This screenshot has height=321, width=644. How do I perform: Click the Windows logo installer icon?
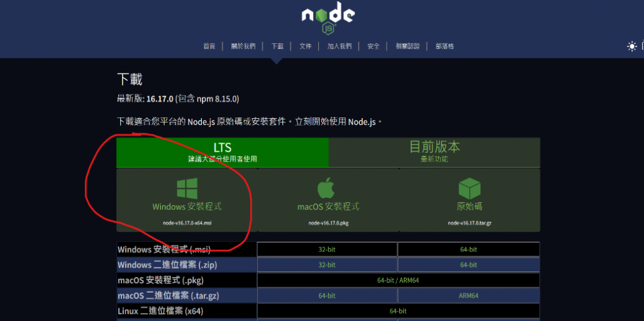point(187,188)
